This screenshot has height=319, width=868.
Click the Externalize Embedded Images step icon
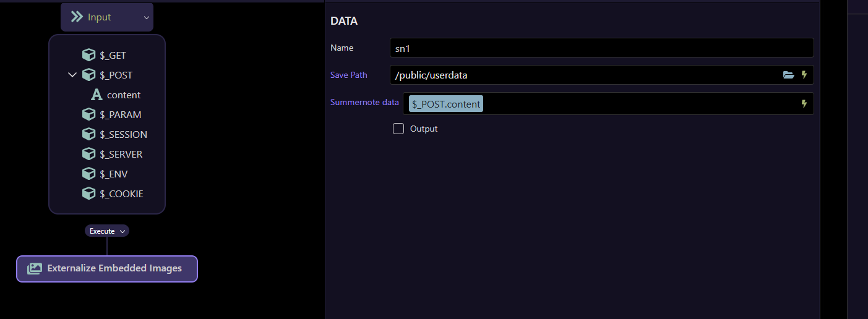click(35, 269)
